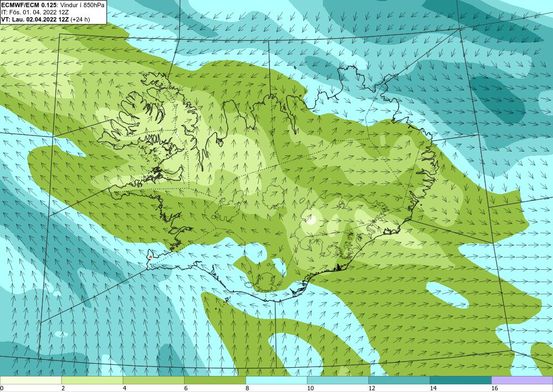Click the "IT: Fös. 01. 04. 2022 12Z" line

(x=35, y=12)
